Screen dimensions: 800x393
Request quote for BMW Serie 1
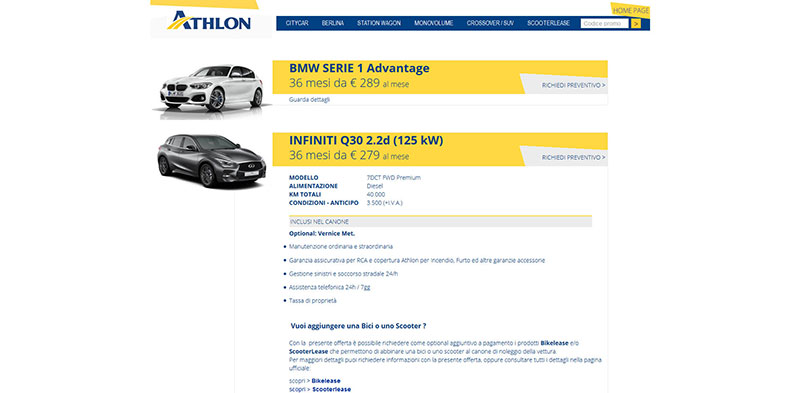click(573, 85)
